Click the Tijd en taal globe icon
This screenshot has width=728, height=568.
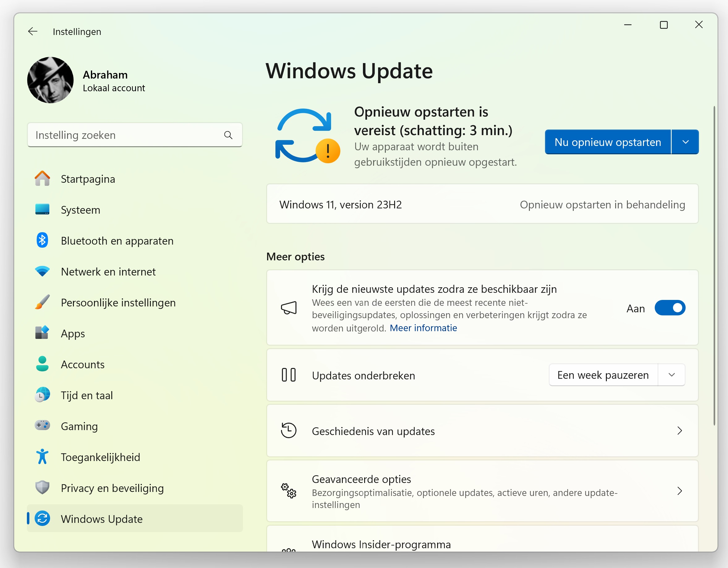click(x=42, y=395)
